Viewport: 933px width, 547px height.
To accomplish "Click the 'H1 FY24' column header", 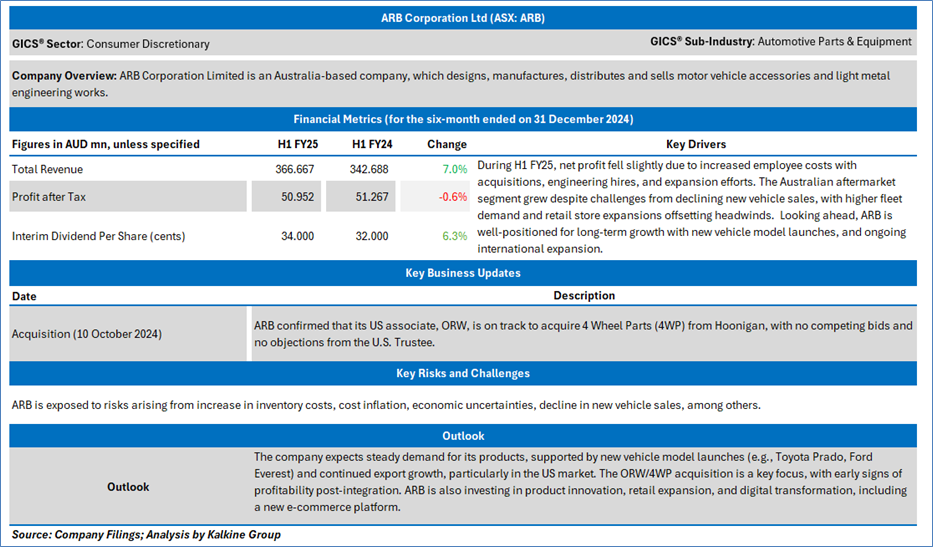I will [372, 144].
